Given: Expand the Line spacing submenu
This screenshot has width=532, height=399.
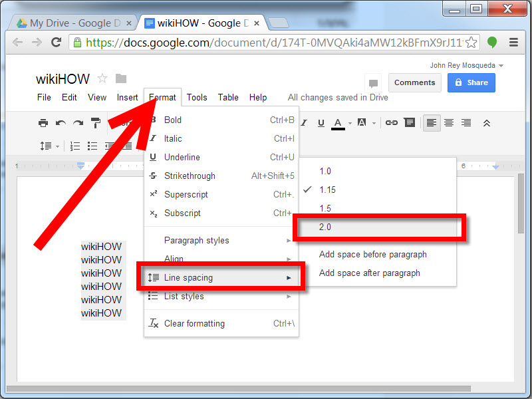Looking at the screenshot, I should click(x=221, y=277).
